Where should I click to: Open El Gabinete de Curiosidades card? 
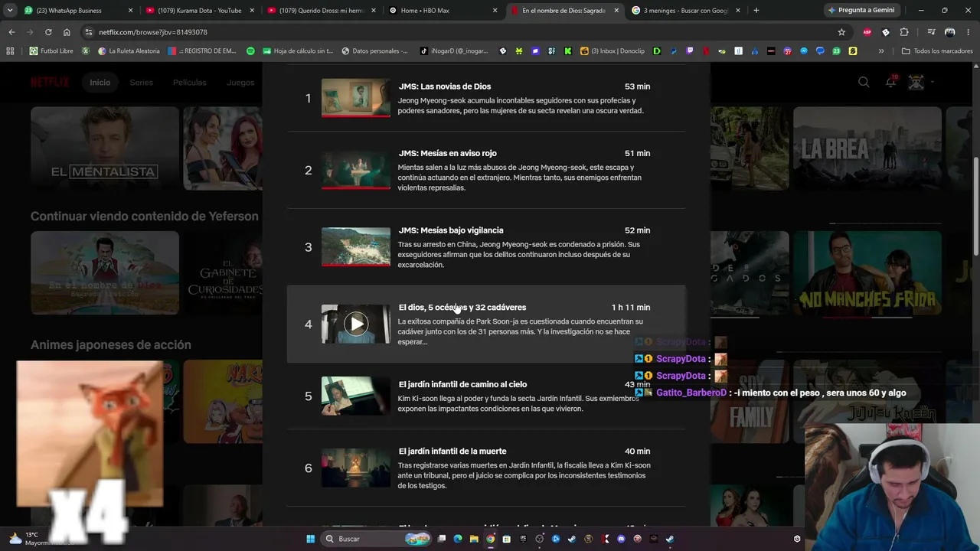click(224, 273)
